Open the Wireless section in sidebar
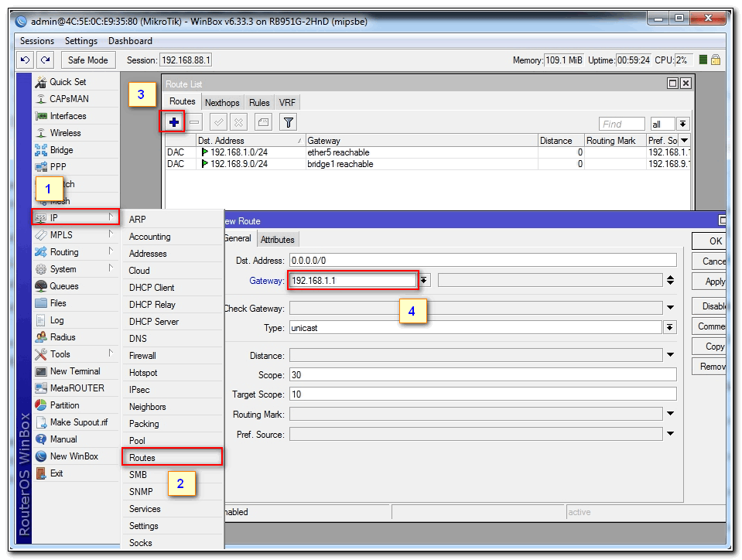 point(65,133)
